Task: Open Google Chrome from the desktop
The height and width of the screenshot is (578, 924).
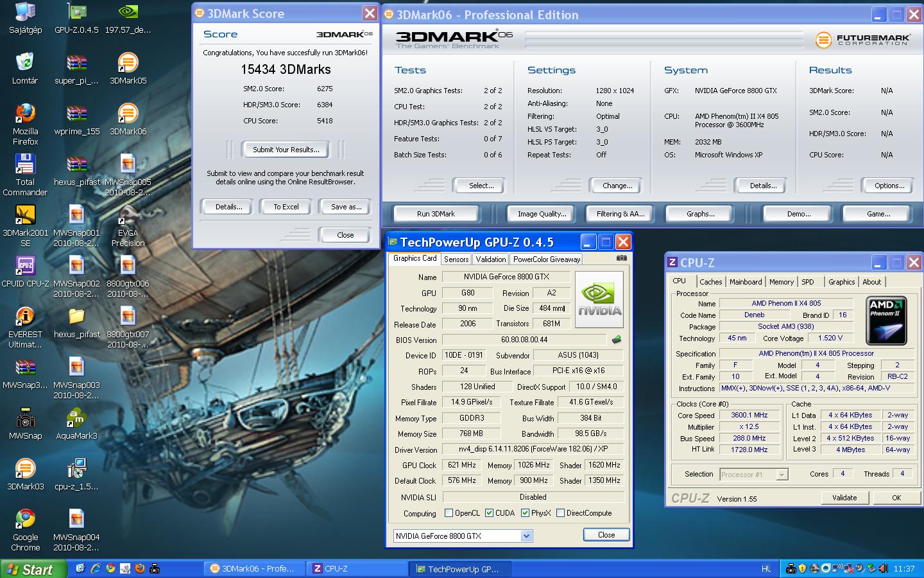Action: click(x=25, y=530)
